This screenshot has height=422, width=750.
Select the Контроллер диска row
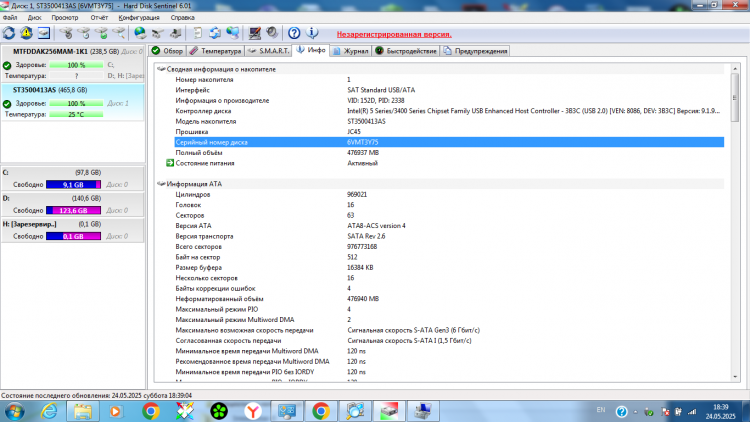pyautogui.click(x=449, y=111)
